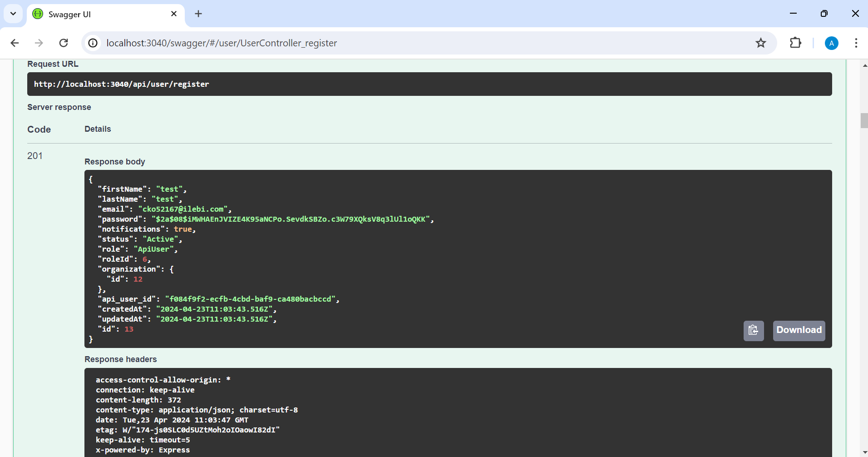The image size is (868, 457).
Task: Open a new browser tab
Action: coord(198,14)
